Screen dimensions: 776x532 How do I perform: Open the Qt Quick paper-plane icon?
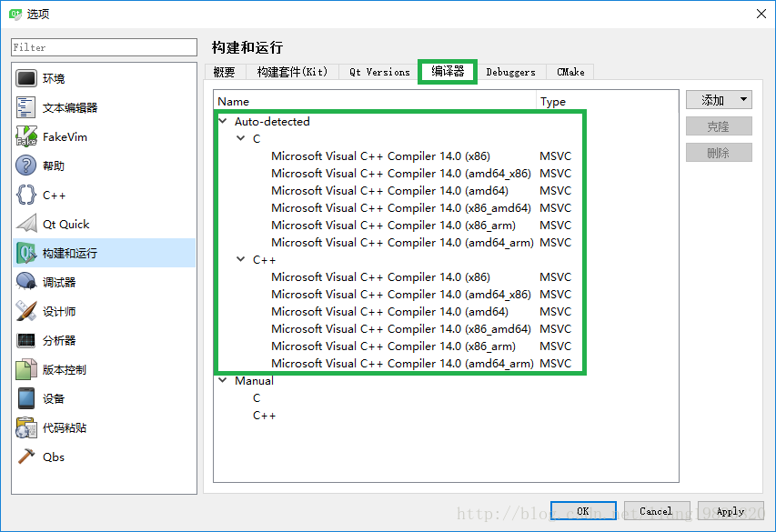pos(26,225)
